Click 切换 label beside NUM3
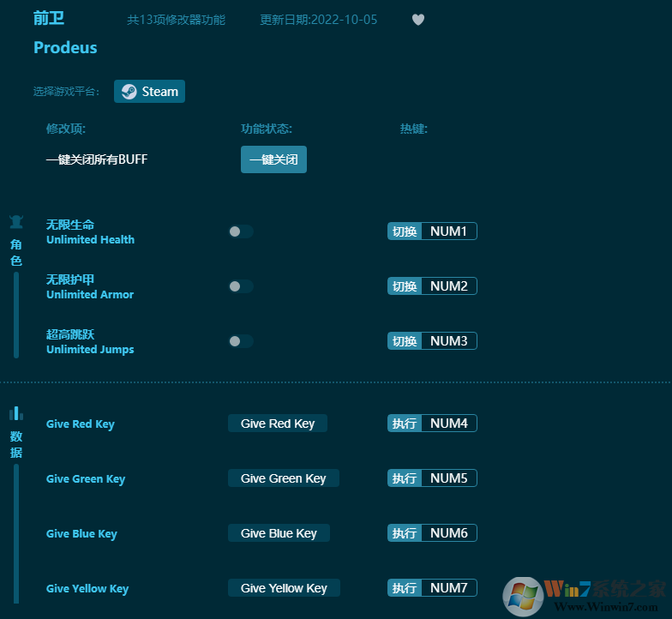The height and width of the screenshot is (619, 672). [x=405, y=341]
